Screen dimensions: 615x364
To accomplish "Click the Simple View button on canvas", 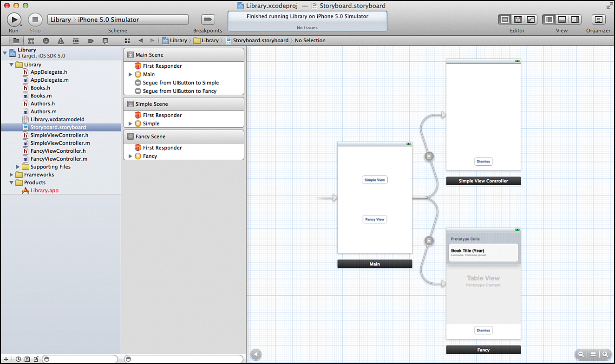I will pos(375,180).
